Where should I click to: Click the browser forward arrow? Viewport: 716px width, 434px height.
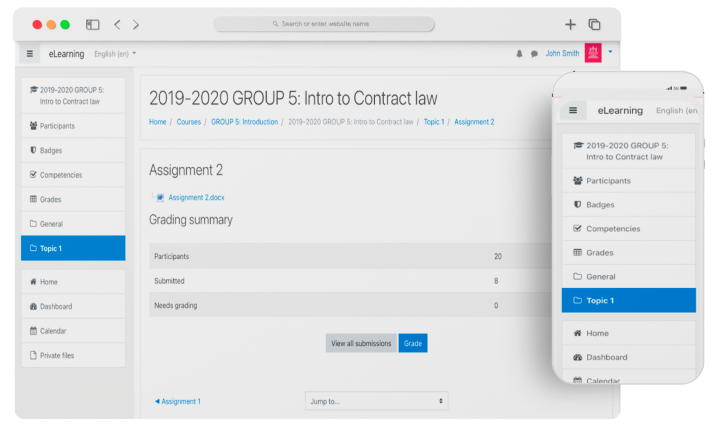point(136,24)
